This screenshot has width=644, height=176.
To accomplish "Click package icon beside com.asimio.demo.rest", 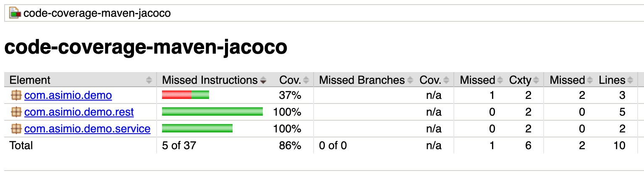I will [16, 112].
